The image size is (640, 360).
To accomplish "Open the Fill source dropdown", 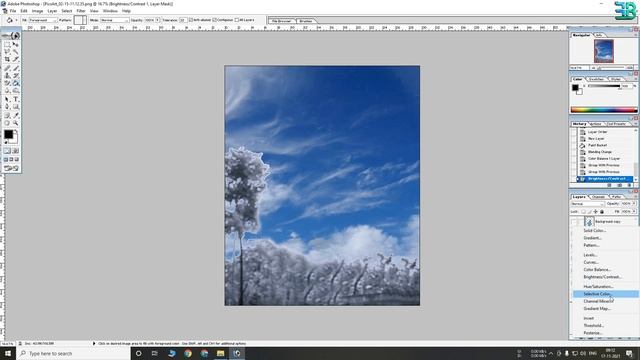I will pyautogui.click(x=42, y=20).
